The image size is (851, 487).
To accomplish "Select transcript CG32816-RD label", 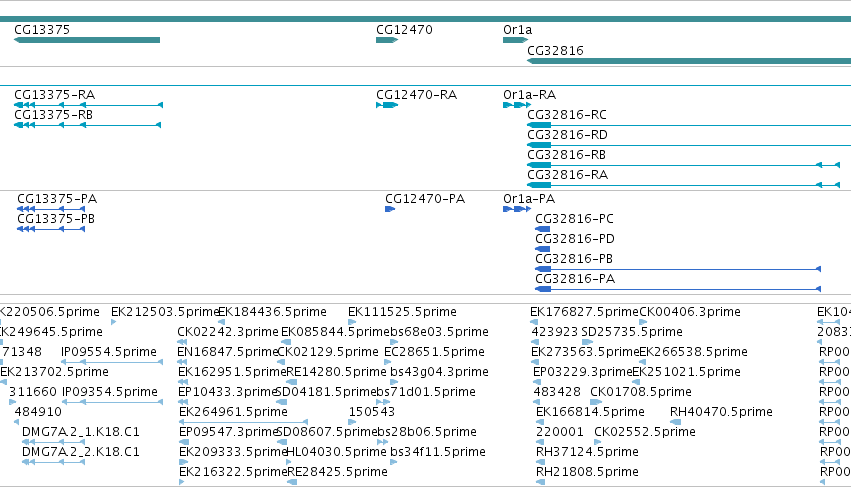I will click(x=567, y=135).
